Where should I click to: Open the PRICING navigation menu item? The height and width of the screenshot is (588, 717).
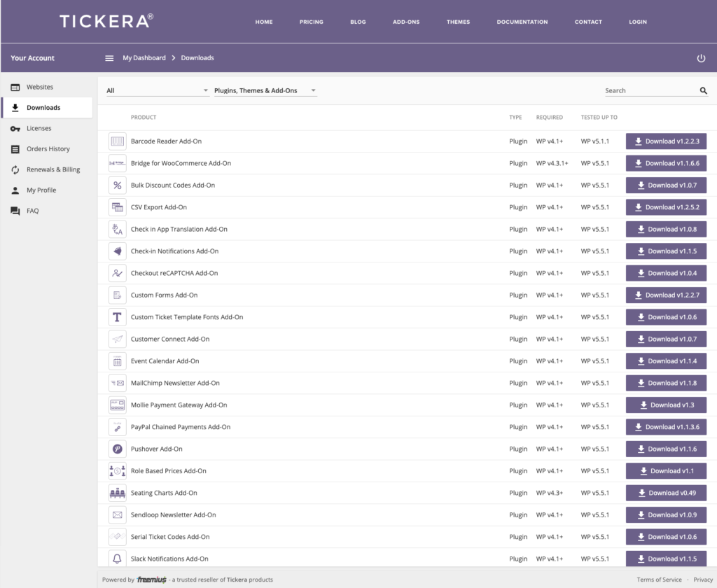(x=311, y=22)
